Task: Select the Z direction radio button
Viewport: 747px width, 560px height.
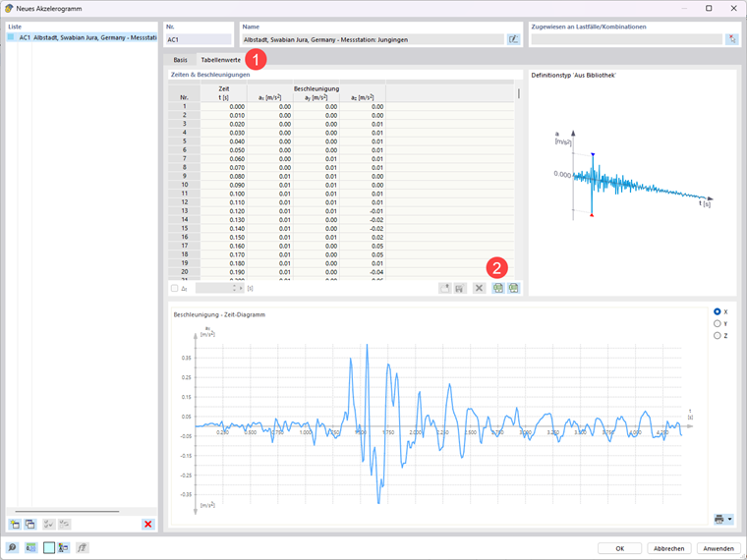Action: coord(717,336)
